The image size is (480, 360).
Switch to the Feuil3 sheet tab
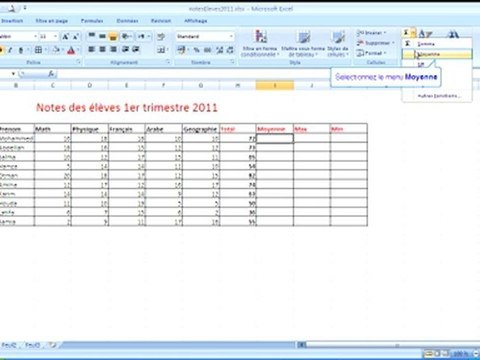33,345
